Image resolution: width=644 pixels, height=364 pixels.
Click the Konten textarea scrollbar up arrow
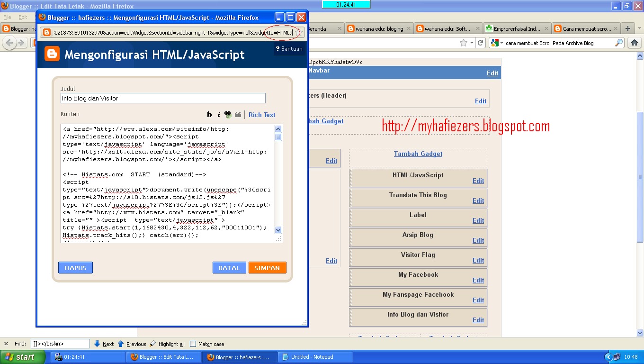(x=278, y=129)
